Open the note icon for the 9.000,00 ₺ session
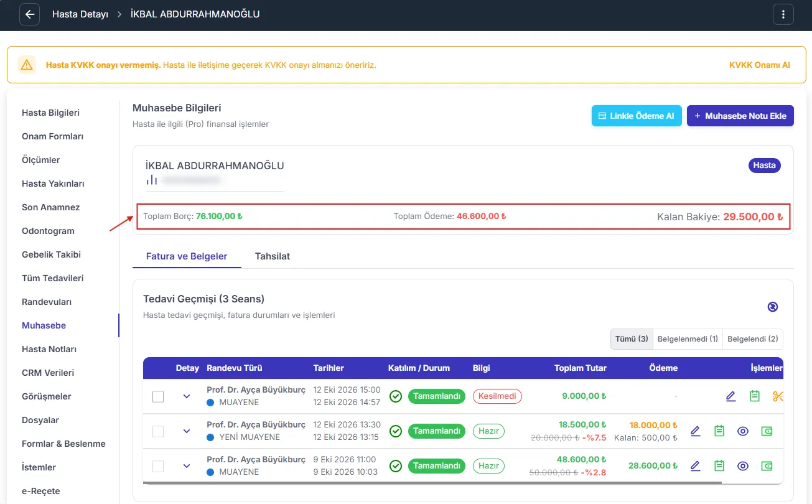Image resolution: width=812 pixels, height=504 pixels. pos(755,396)
